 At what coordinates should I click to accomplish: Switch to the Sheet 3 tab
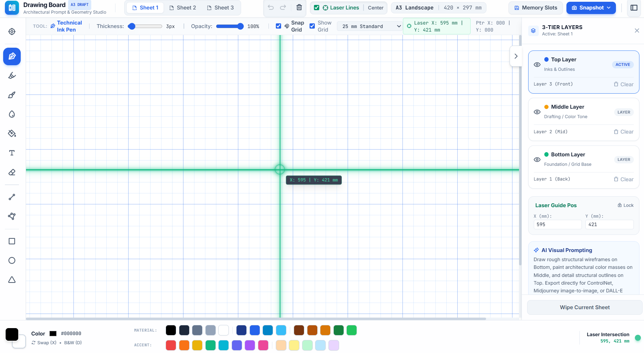click(x=220, y=8)
